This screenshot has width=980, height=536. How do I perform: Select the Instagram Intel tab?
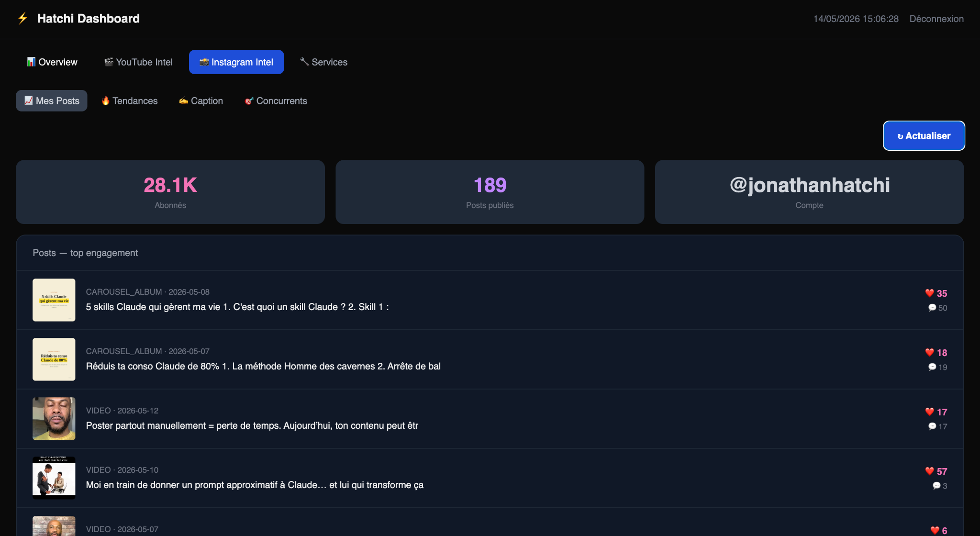click(236, 62)
